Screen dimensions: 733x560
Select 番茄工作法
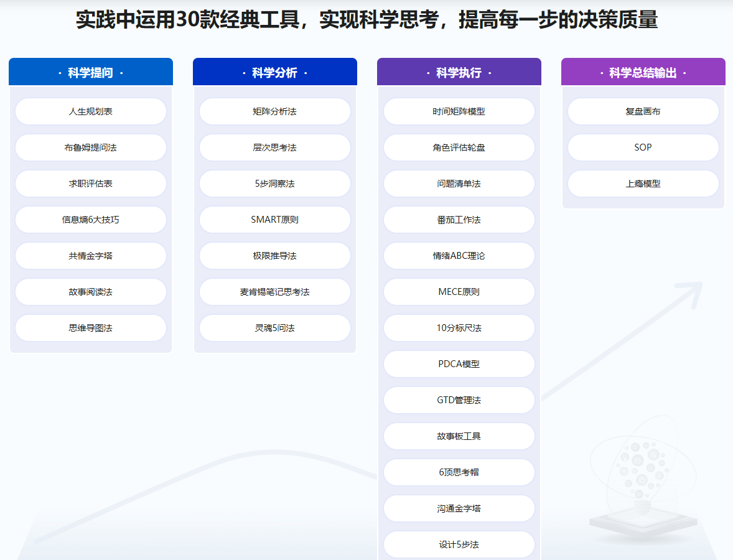[x=459, y=219]
